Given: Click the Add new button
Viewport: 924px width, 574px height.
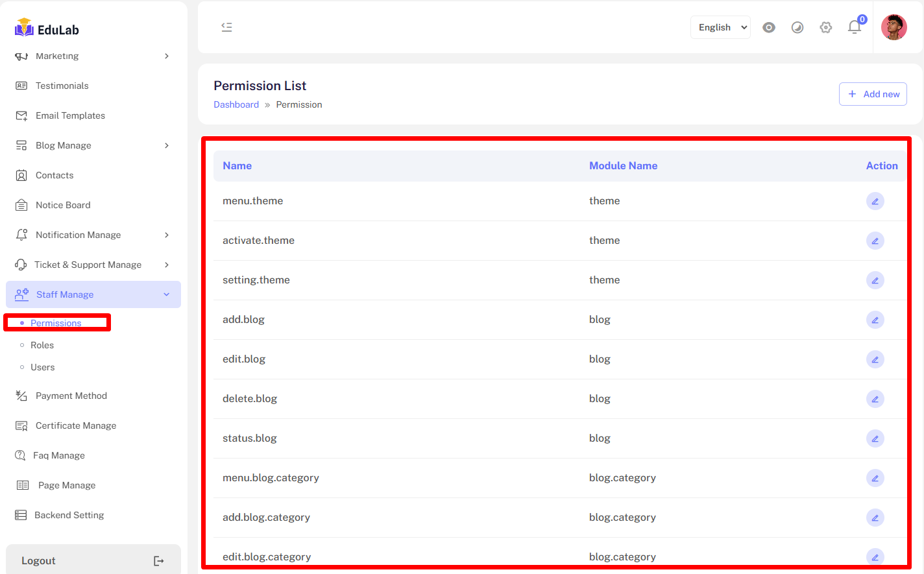Looking at the screenshot, I should pos(873,94).
